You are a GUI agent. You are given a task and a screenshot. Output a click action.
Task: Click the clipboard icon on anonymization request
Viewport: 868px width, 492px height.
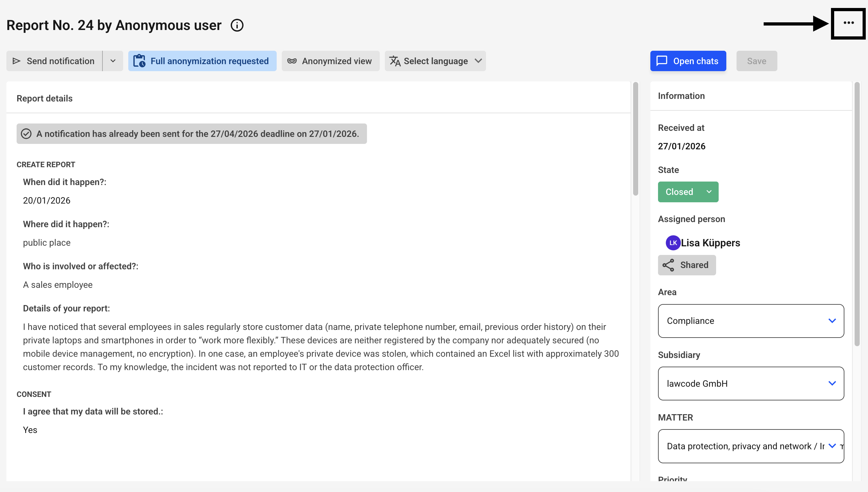point(139,61)
